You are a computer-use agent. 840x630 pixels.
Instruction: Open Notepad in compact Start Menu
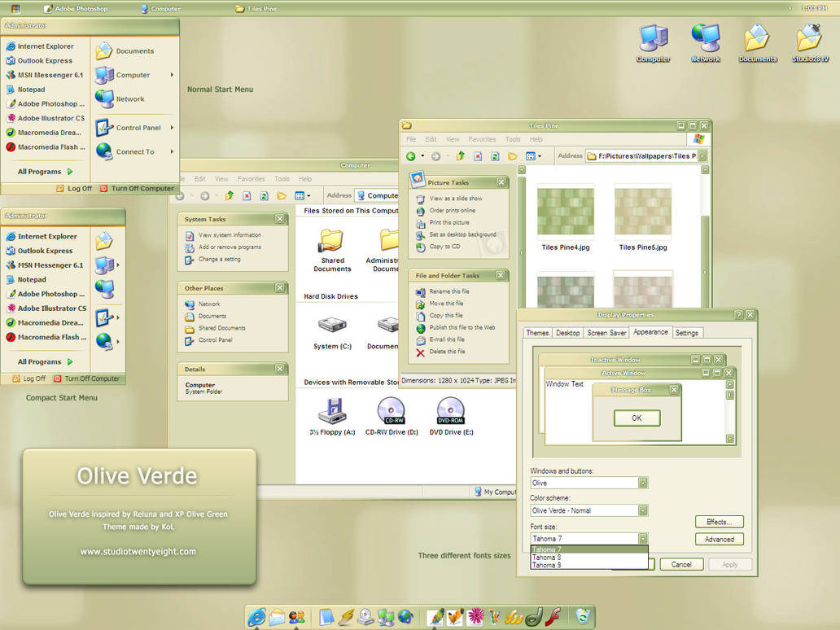(32, 280)
